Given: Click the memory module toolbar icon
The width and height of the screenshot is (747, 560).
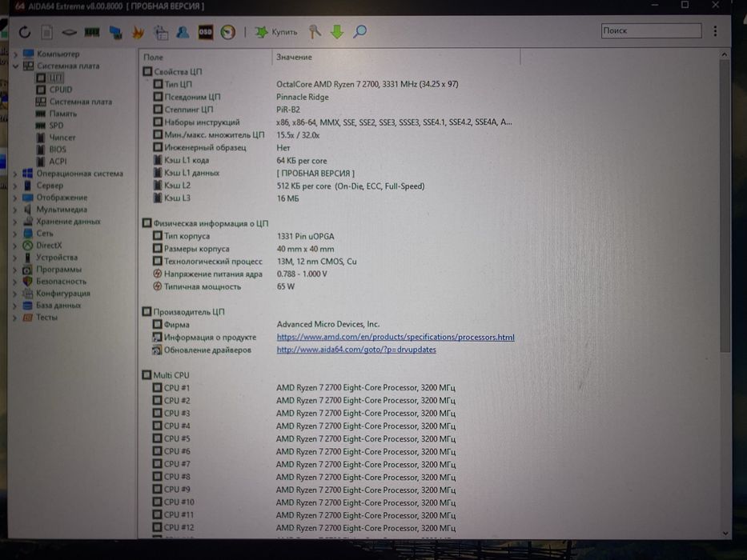Looking at the screenshot, I should [x=92, y=32].
